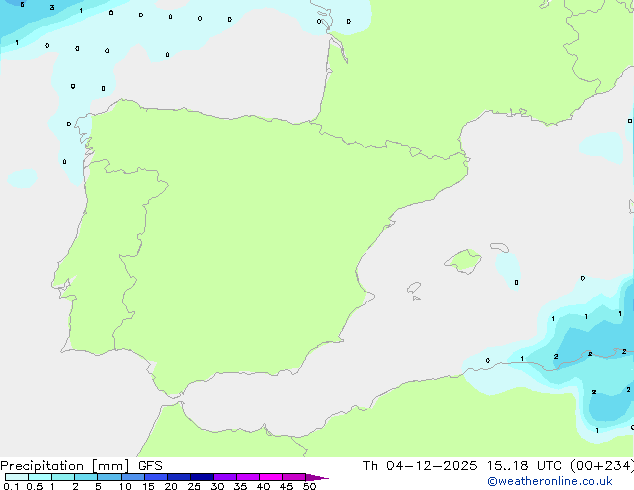The height and width of the screenshot is (490, 634).
Task: Click the legend value label '50'
Action: point(310,486)
